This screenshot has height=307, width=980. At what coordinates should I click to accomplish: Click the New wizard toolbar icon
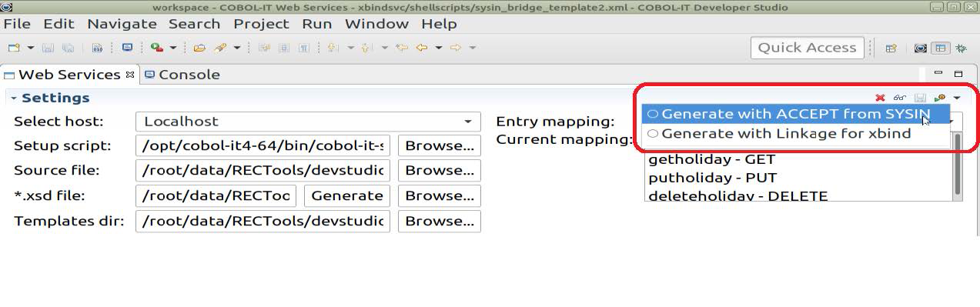[14, 48]
